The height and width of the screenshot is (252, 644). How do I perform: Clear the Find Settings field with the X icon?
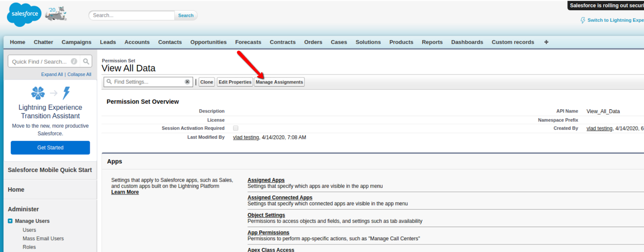pos(187,82)
